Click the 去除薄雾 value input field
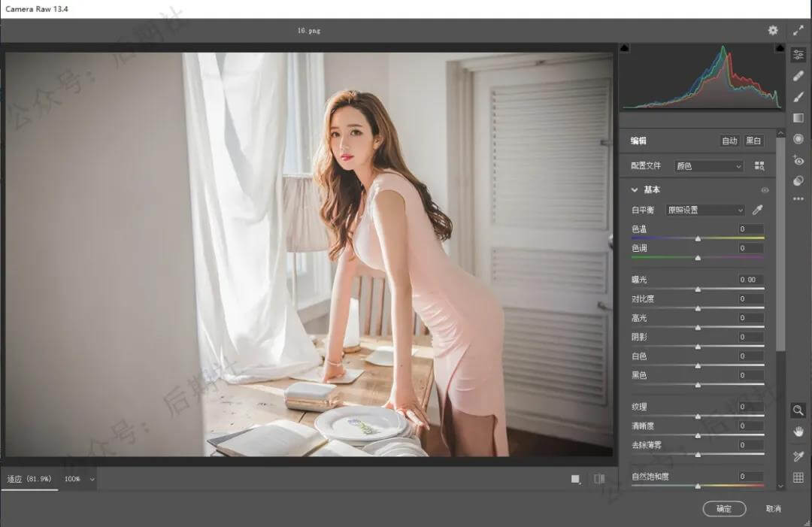The height and width of the screenshot is (527, 812). click(x=750, y=445)
